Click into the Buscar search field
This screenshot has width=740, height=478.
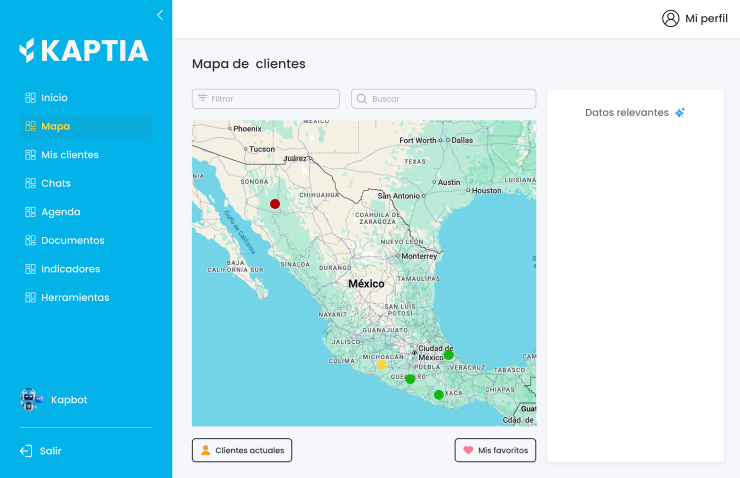tap(443, 99)
